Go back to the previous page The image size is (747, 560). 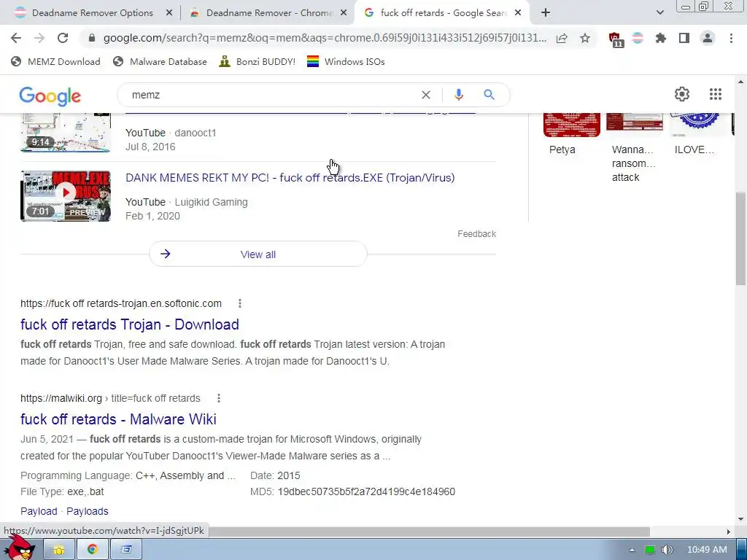coord(16,38)
